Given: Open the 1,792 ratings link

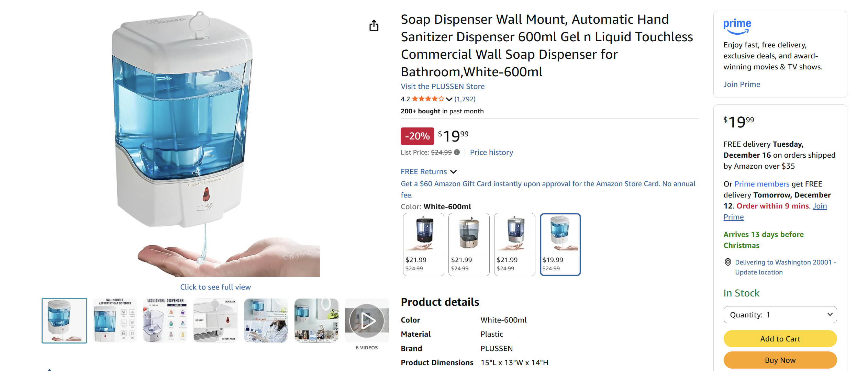Looking at the screenshot, I should point(465,99).
